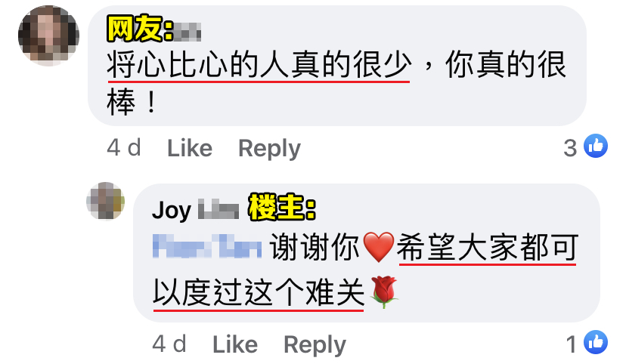Like Joy's reply comment
Image resolution: width=626 pixels, height=364 pixels.
click(x=234, y=344)
